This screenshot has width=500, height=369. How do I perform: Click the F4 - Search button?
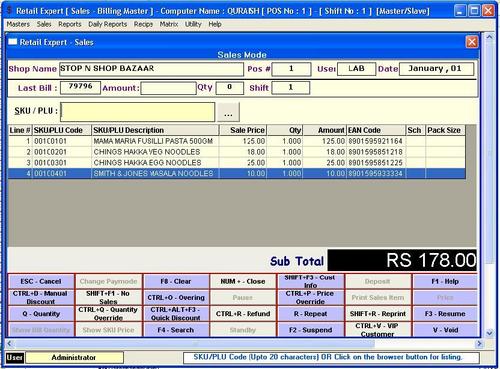176,330
